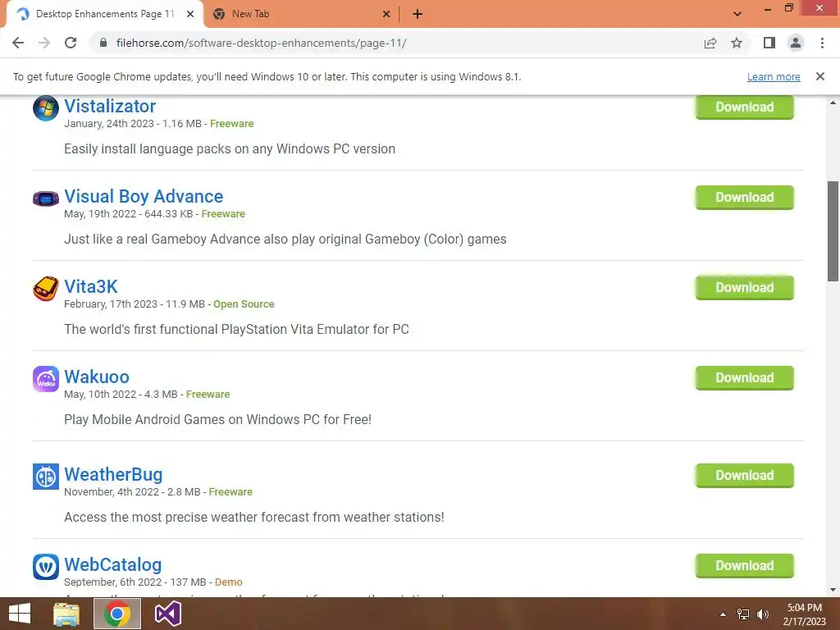This screenshot has height=630, width=840.
Task: Click Open Source label under Vita3K
Action: [244, 304]
